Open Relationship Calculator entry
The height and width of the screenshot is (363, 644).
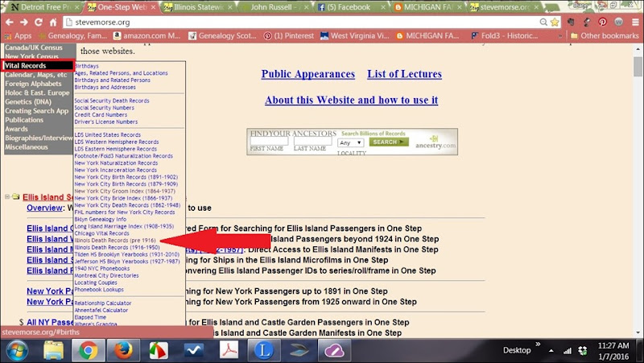(103, 303)
